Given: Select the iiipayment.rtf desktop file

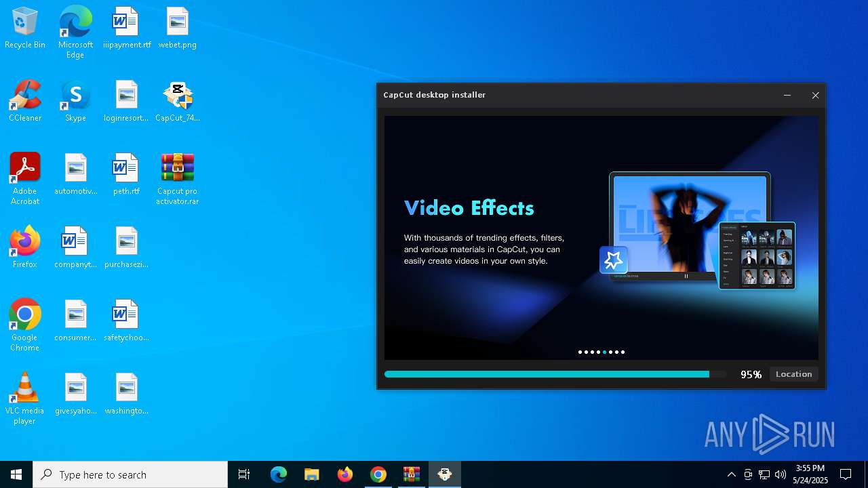Looking at the screenshot, I should [x=127, y=28].
